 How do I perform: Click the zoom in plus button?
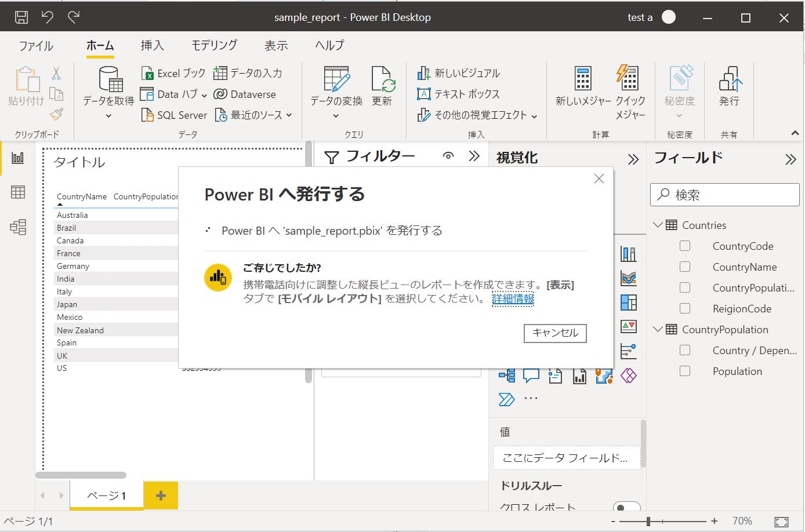pyautogui.click(x=714, y=522)
